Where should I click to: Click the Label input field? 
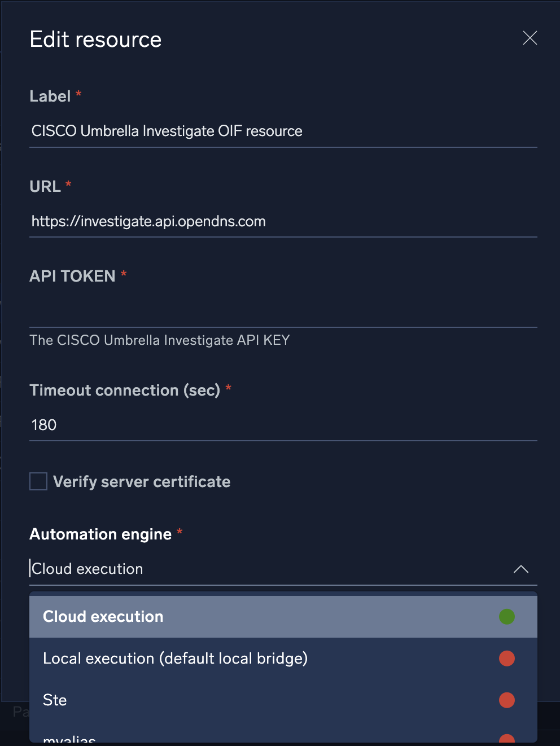282,131
